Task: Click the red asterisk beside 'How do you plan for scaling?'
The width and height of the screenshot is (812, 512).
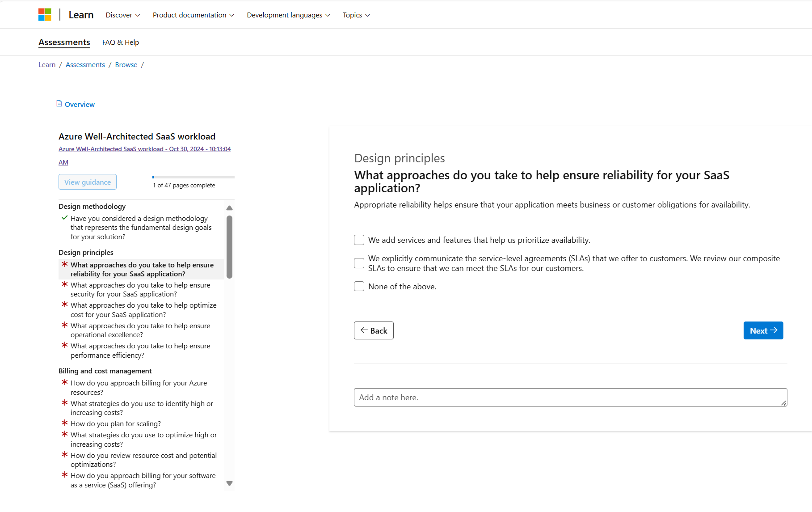Action: [65, 423]
